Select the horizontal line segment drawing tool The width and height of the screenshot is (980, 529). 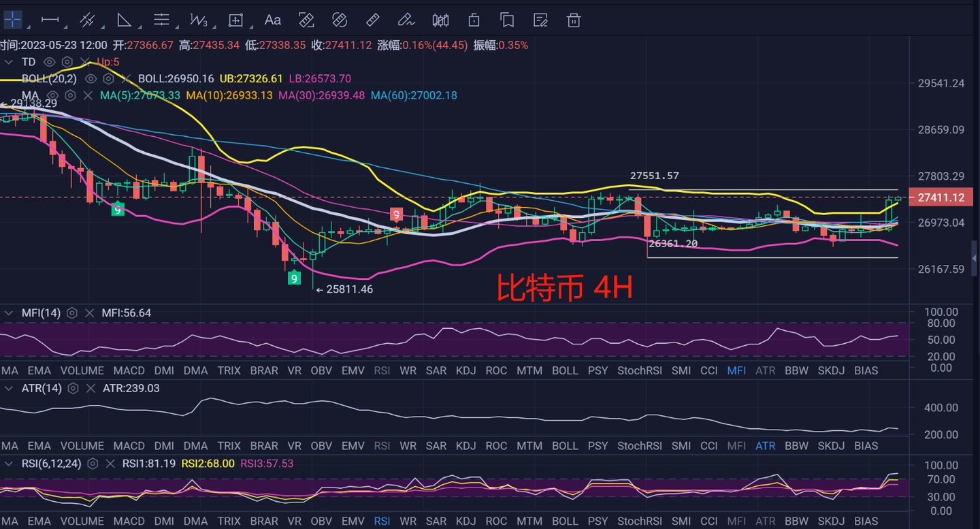[x=50, y=20]
